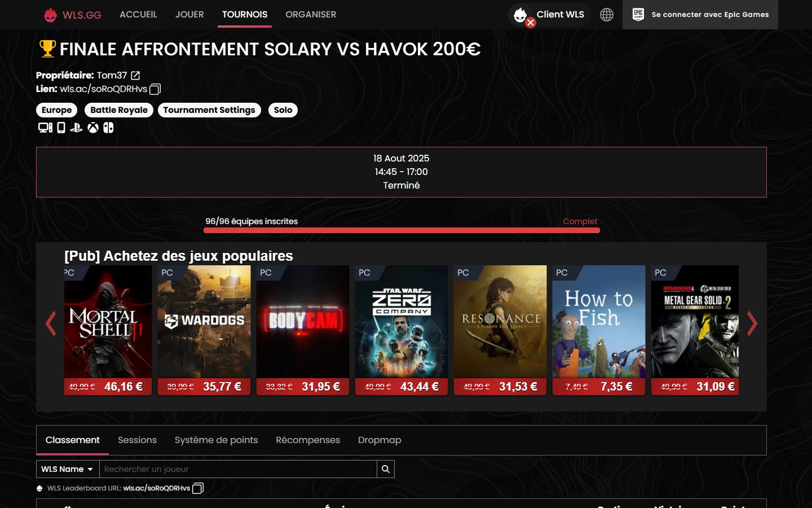
Task: Go to ACCUEIL menu
Action: (x=138, y=15)
